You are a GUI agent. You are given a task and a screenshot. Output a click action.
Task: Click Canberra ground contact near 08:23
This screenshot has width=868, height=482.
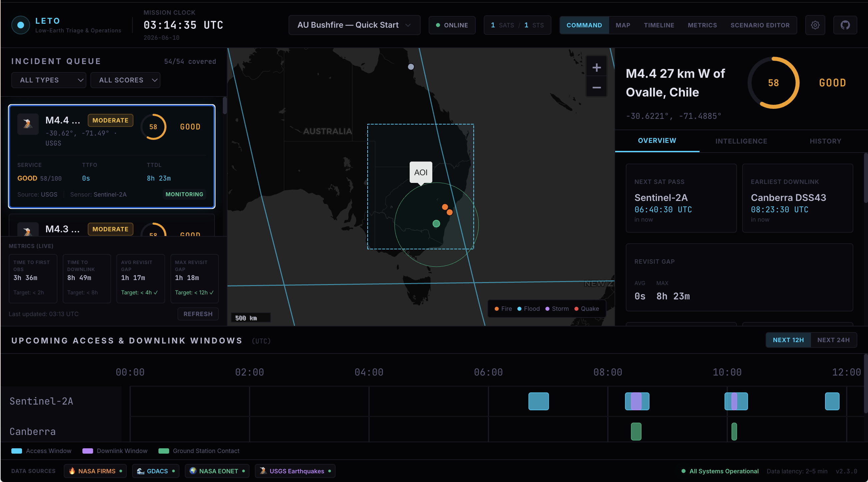tap(636, 432)
